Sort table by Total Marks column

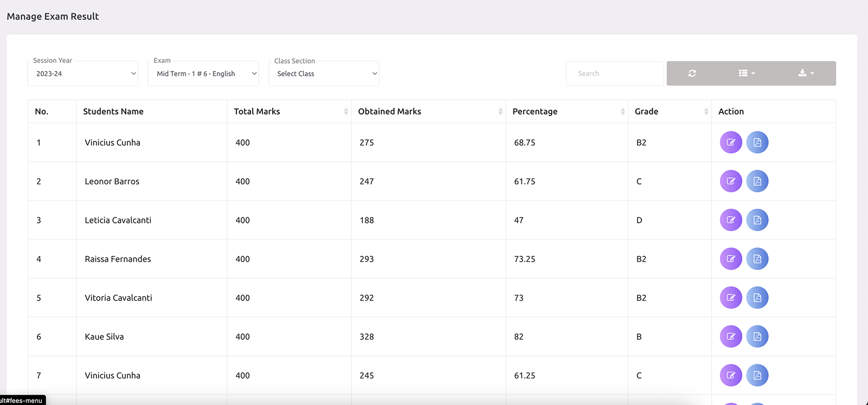[x=289, y=112]
